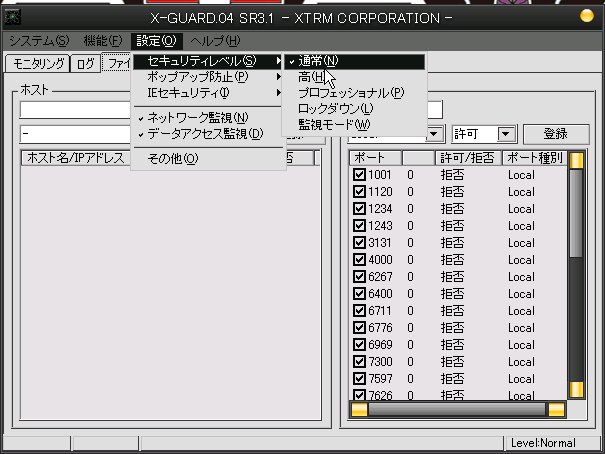Click the Local cell of port 1001
Screen dimensions: 605x454
[x=521, y=175]
